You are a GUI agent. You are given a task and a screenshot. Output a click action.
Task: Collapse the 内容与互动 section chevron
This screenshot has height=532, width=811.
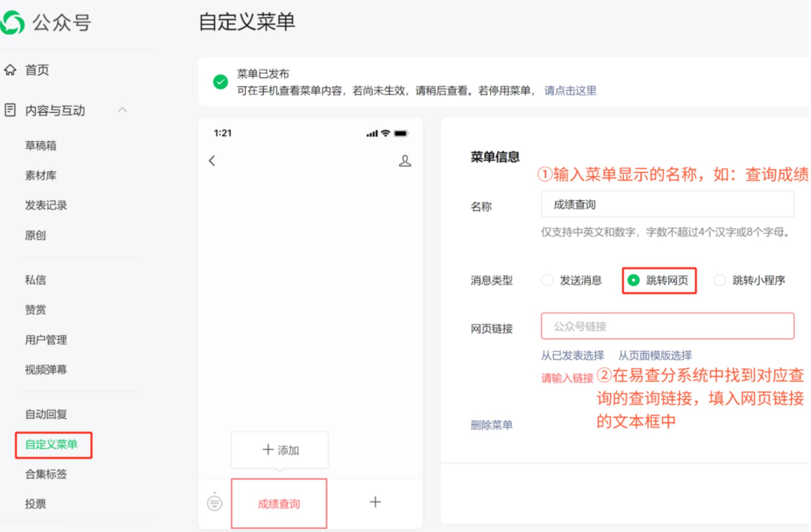click(122, 110)
